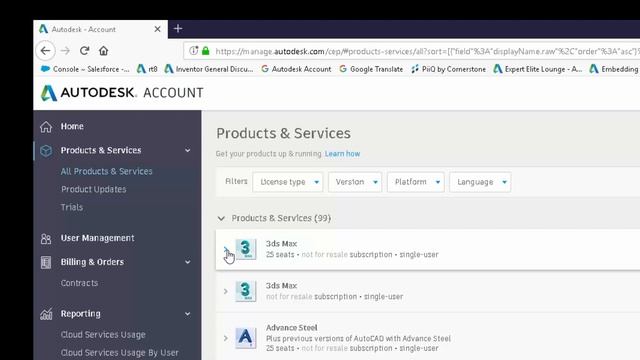
Task: Collapse the Products & Services sidebar chevron
Action: [187, 151]
